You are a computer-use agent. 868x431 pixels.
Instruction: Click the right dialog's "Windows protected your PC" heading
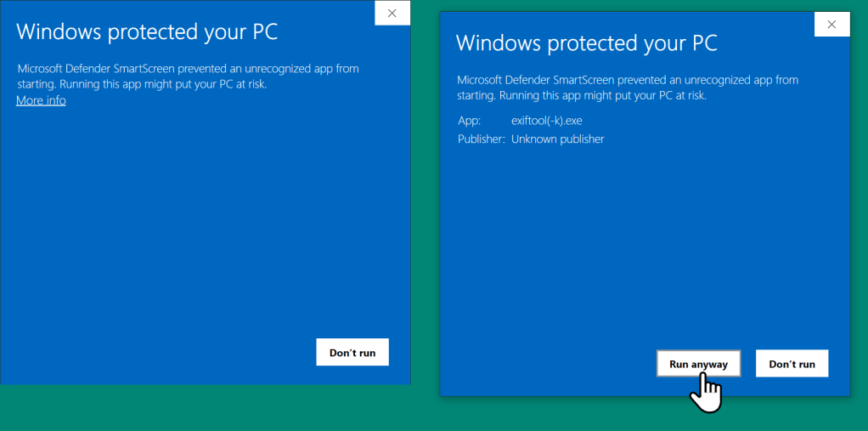[586, 43]
